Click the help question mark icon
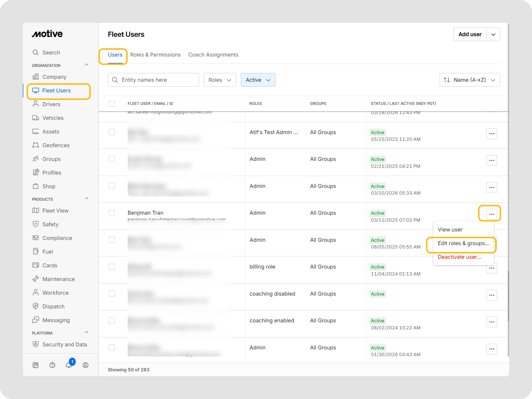The width and height of the screenshot is (532, 399). (52, 365)
